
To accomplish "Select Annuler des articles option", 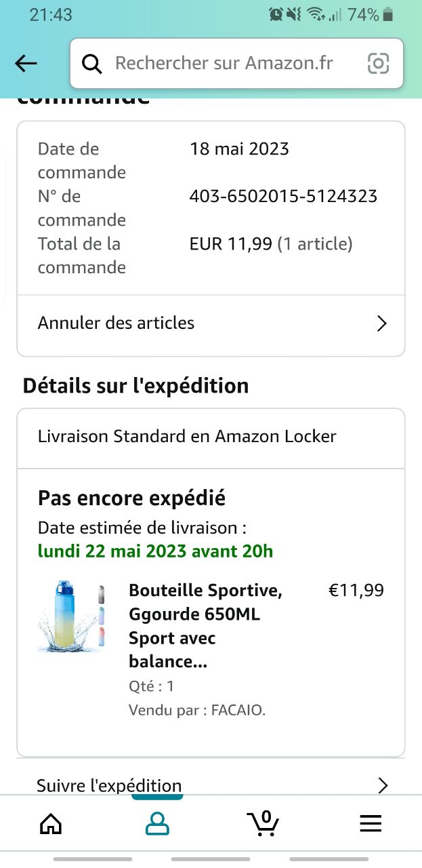I will 116,323.
